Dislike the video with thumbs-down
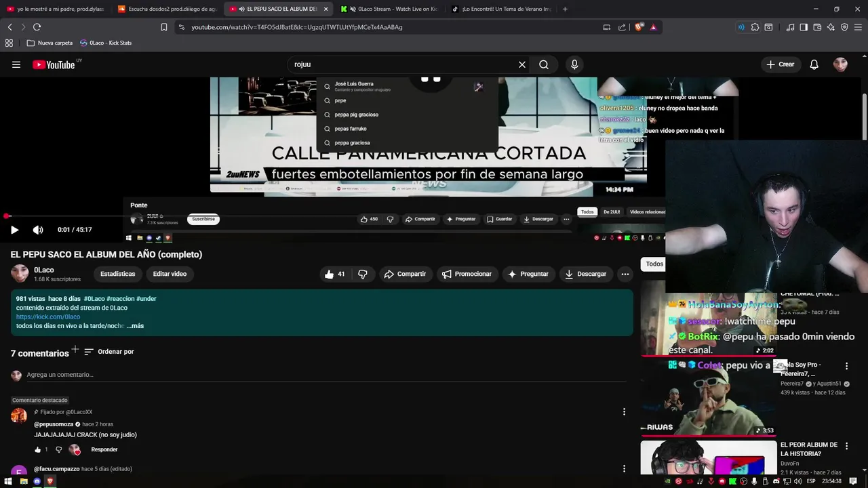This screenshot has width=868, height=488. pyautogui.click(x=363, y=274)
